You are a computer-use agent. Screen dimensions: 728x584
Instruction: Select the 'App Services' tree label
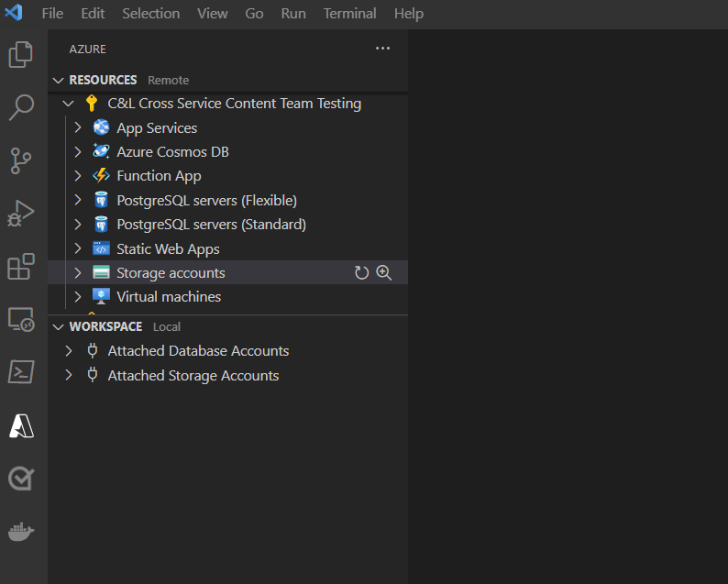click(157, 128)
